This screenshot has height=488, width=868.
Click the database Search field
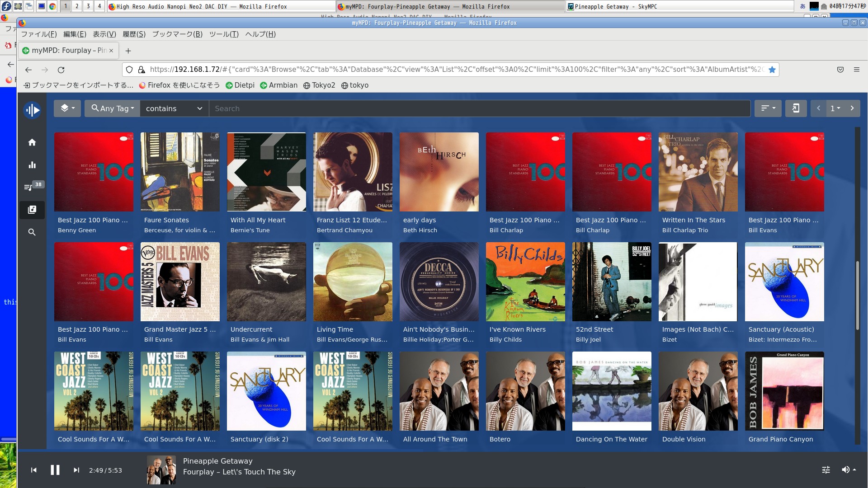479,108
